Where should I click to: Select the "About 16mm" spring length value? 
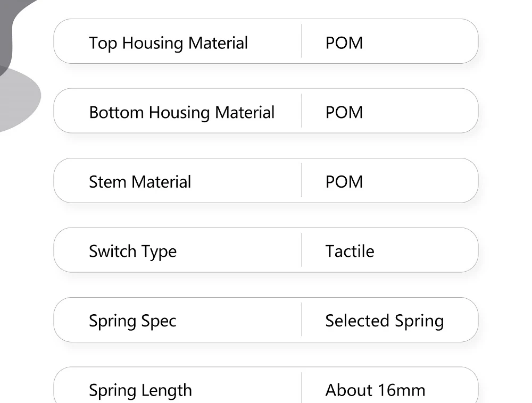click(x=375, y=391)
